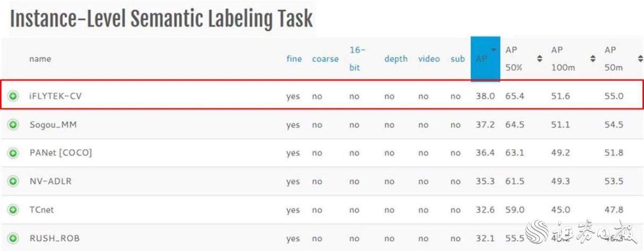This screenshot has width=644, height=251.
Task: Click the green plus next to TCnet
Action: tap(13, 210)
